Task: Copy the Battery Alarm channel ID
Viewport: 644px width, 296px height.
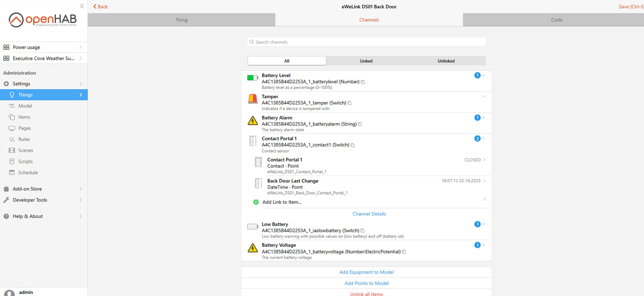Action: pos(360,124)
